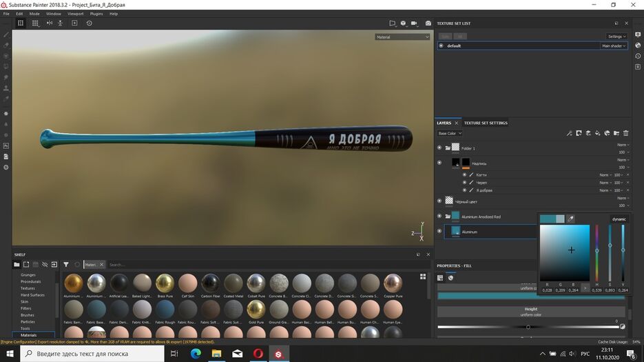Add a mask using the Layers panel mask icon

click(x=579, y=133)
